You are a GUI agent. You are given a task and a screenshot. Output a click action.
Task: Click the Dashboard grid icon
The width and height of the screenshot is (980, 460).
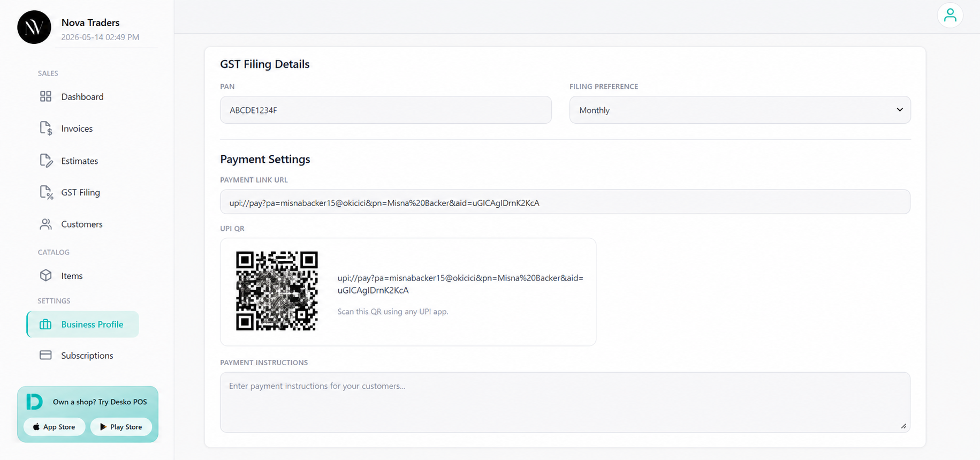pyautogui.click(x=45, y=96)
